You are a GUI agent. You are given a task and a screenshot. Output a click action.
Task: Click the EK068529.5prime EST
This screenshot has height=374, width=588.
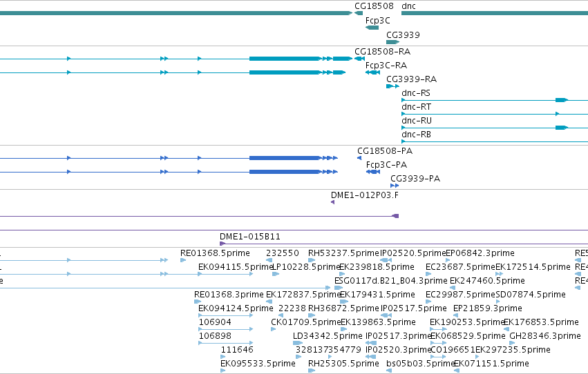click(468, 336)
